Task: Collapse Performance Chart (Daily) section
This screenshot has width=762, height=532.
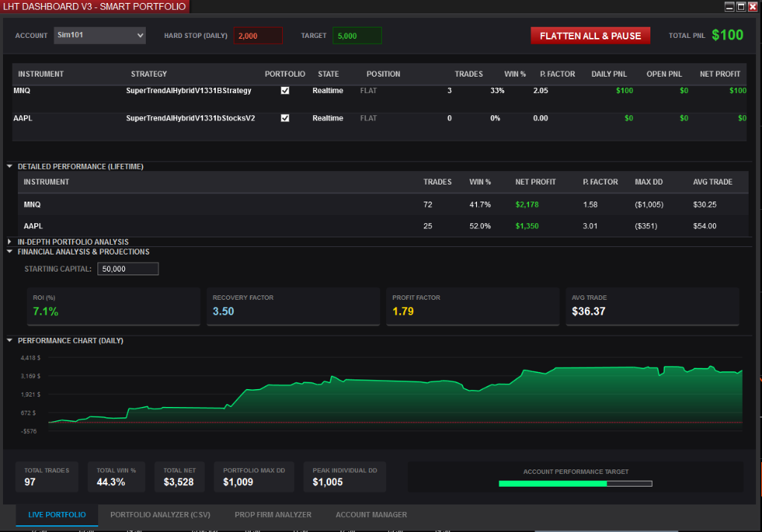Action: (10, 341)
